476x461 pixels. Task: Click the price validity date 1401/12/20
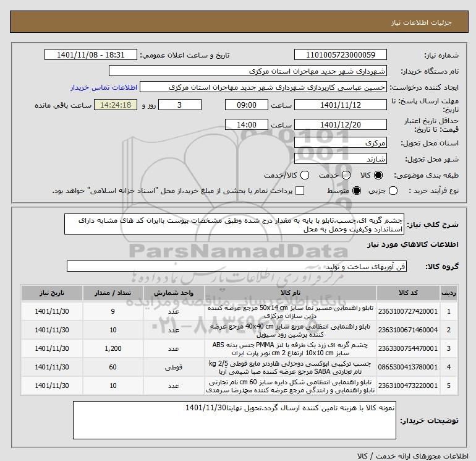click(340, 124)
